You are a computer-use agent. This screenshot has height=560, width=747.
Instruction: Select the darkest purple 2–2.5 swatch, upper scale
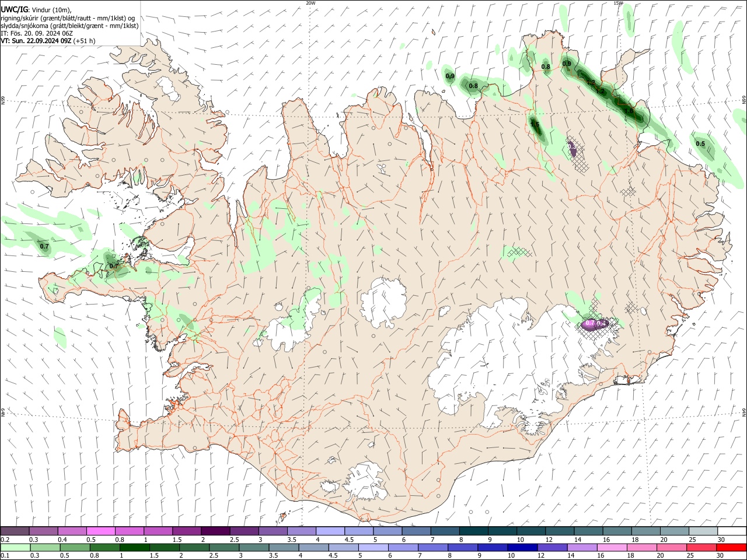click(x=215, y=531)
